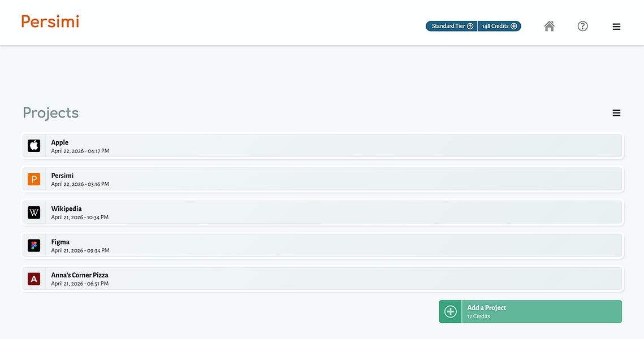Open the Apple project row
This screenshot has height=339, width=644.
pyautogui.click(x=322, y=146)
